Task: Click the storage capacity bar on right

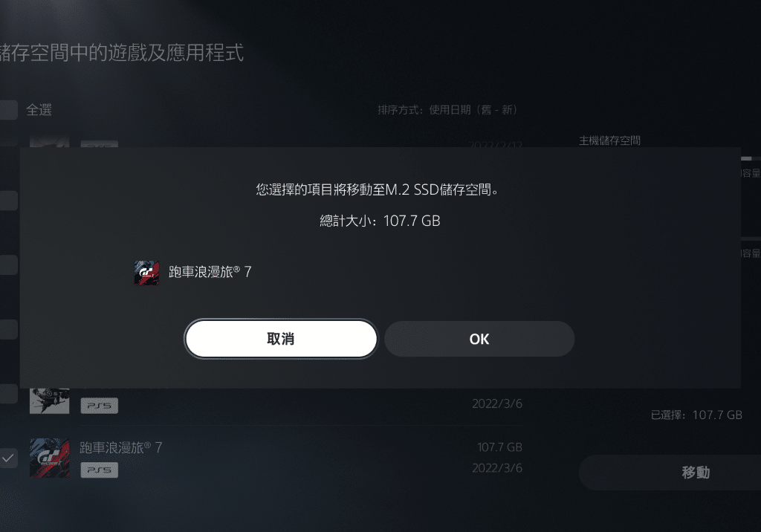Action: point(751,159)
